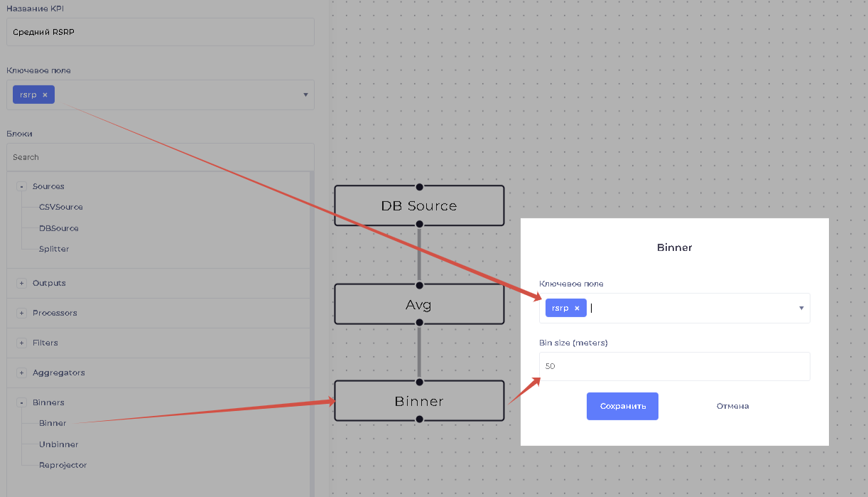The image size is (868, 497).
Task: Collapse the Binners tree group
Action: [21, 402]
